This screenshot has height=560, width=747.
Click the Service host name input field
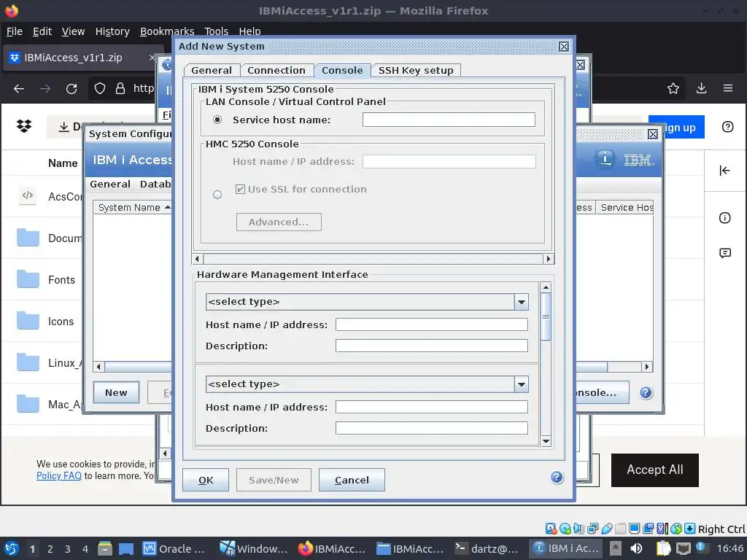pos(449,120)
